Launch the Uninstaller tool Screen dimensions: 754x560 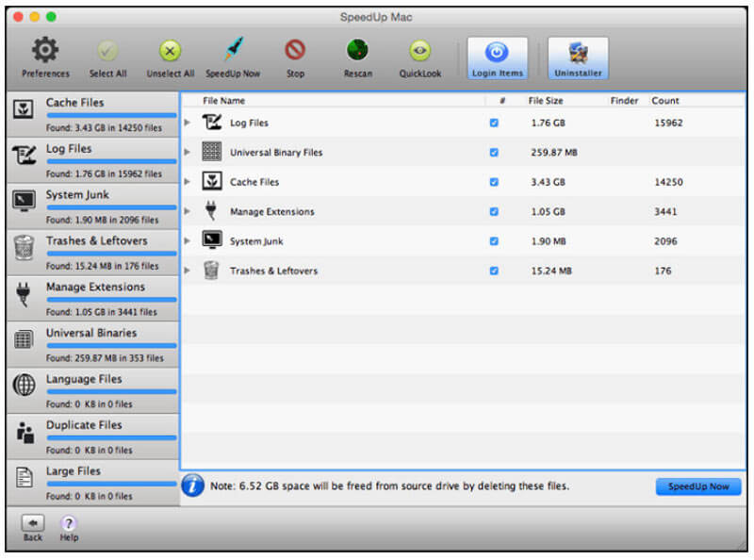coord(578,52)
